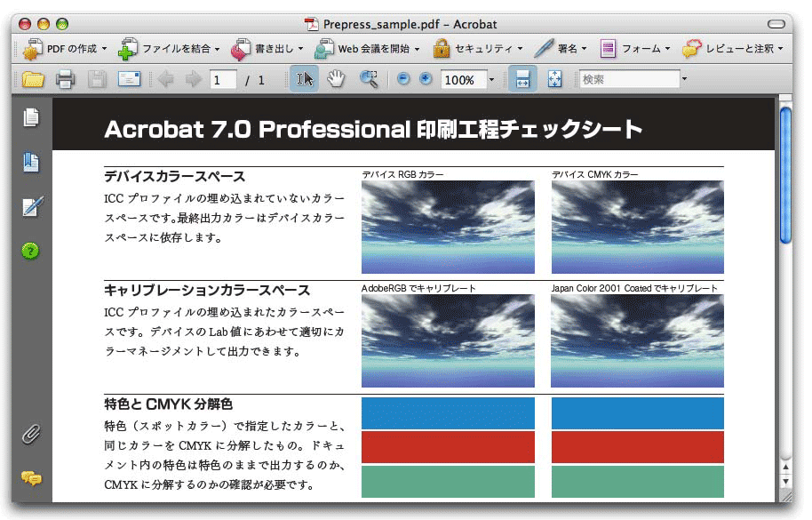Go to next page with right arrow

pos(194,80)
